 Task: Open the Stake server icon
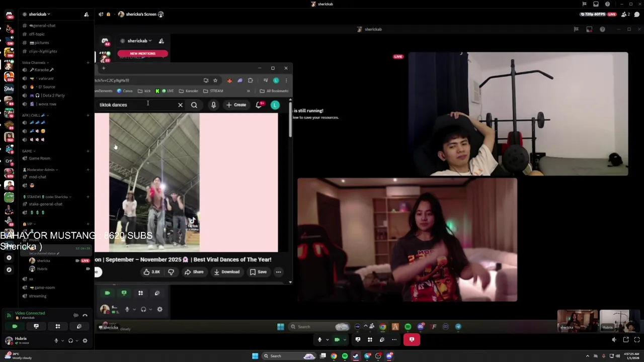coord(9,89)
